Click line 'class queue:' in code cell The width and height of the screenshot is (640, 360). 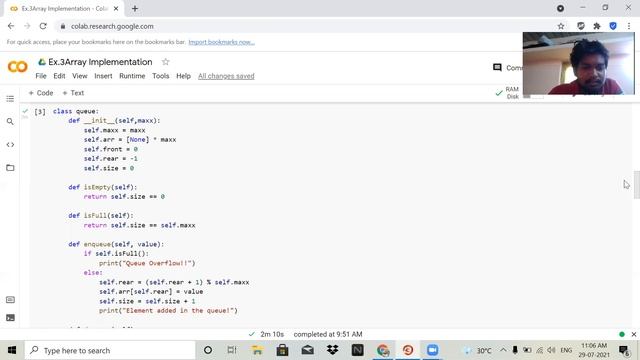coord(76,111)
